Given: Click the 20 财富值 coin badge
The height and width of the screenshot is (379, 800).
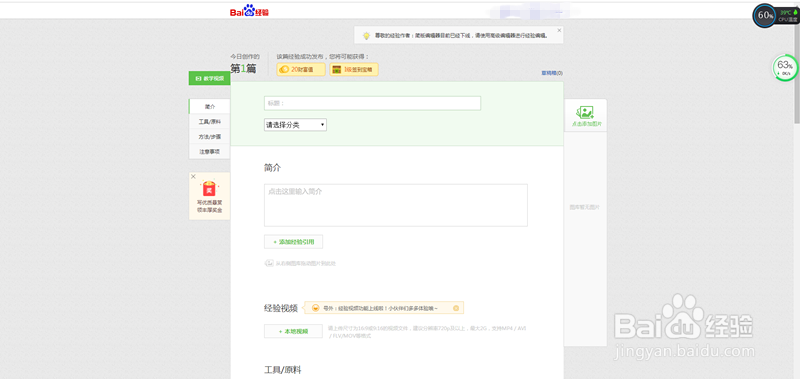Looking at the screenshot, I should 301,69.
